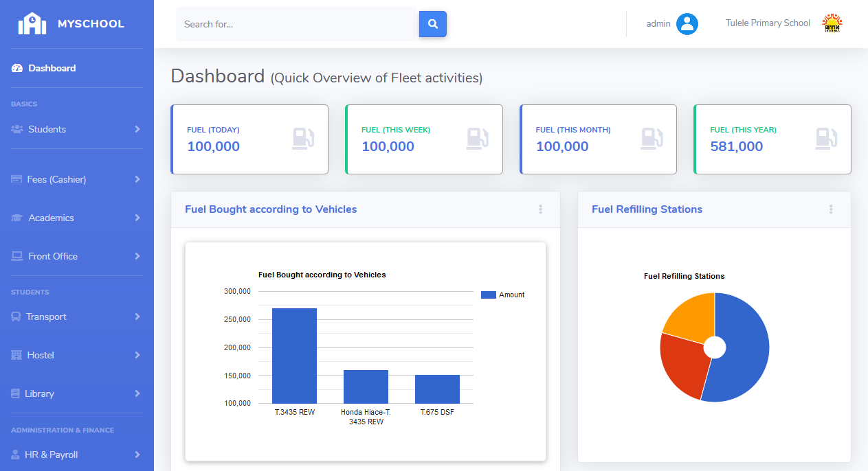The width and height of the screenshot is (868, 471).
Task: Expand the Front Office chevron
Action: click(x=137, y=256)
